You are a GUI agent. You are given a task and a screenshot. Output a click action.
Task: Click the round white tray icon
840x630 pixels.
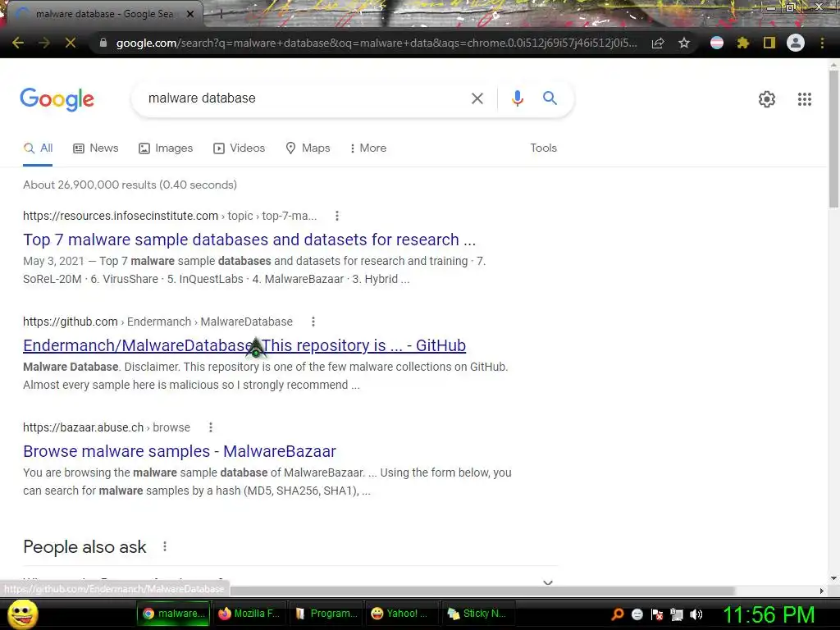[x=637, y=614]
